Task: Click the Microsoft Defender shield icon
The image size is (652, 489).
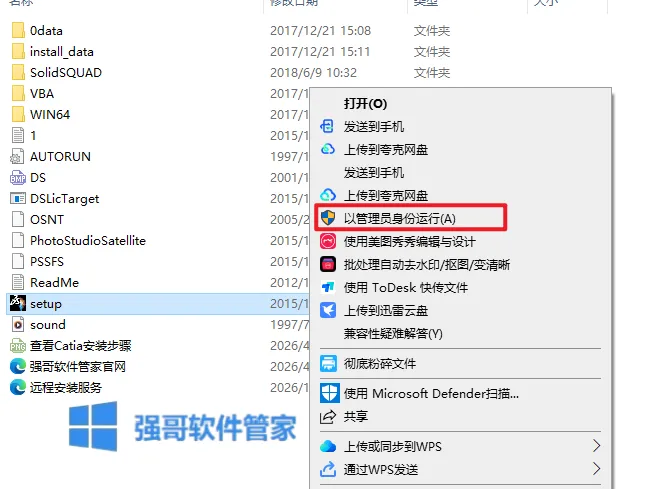Action: click(x=329, y=393)
